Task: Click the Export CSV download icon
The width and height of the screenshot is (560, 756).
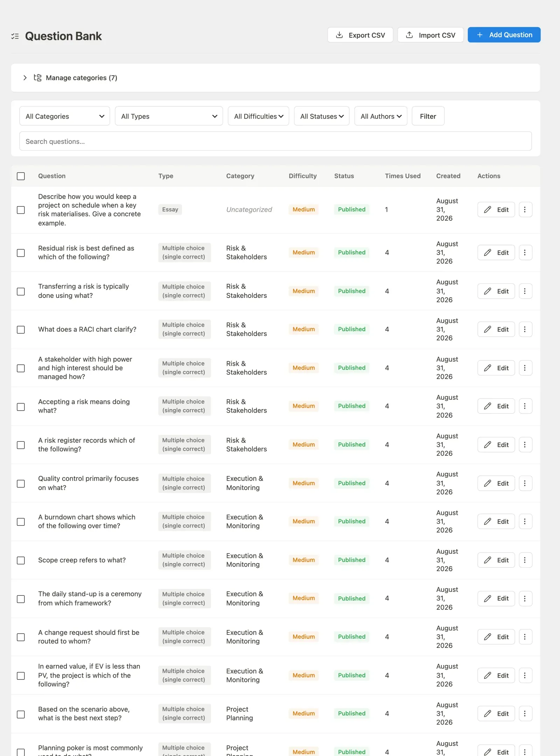Action: pos(339,35)
